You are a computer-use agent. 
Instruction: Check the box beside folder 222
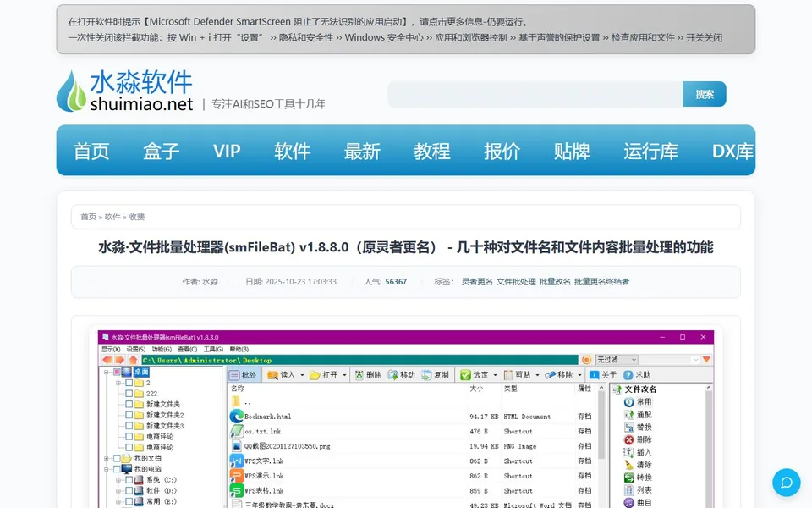pos(129,394)
